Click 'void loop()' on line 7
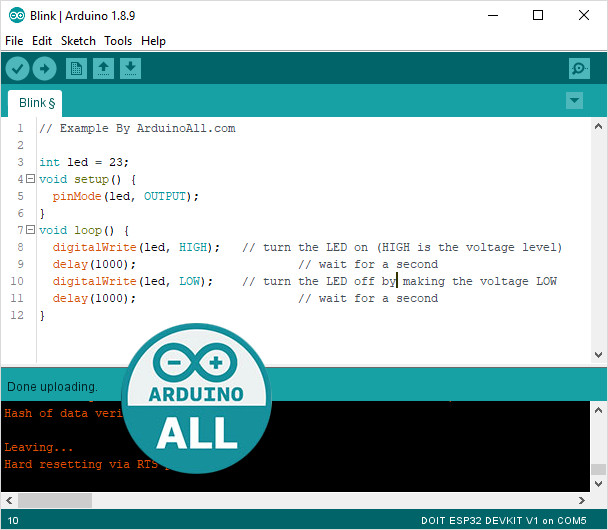608x530 pixels. 77,230
